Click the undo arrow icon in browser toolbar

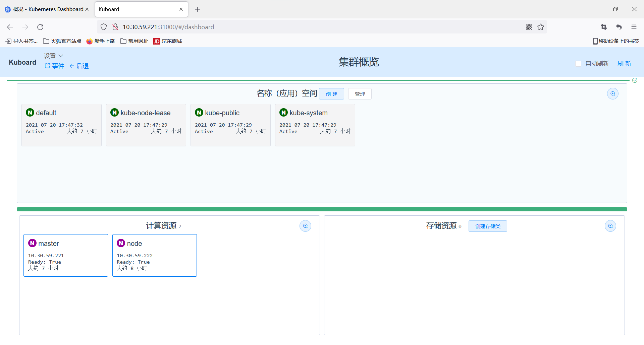point(619,27)
